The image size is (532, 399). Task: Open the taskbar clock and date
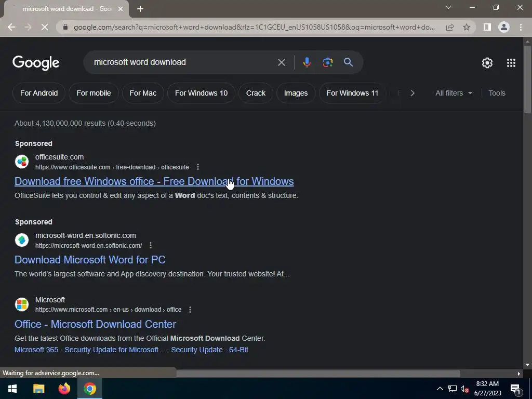[x=487, y=389]
